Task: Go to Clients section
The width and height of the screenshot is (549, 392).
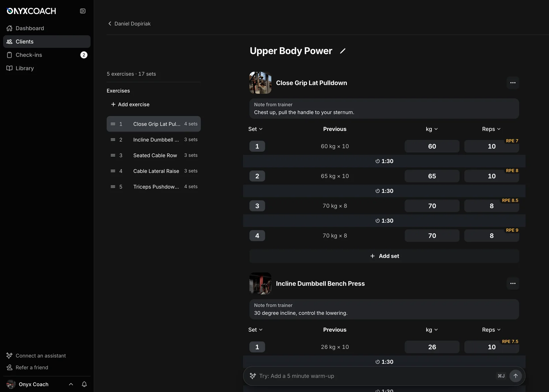Action: pyautogui.click(x=47, y=42)
